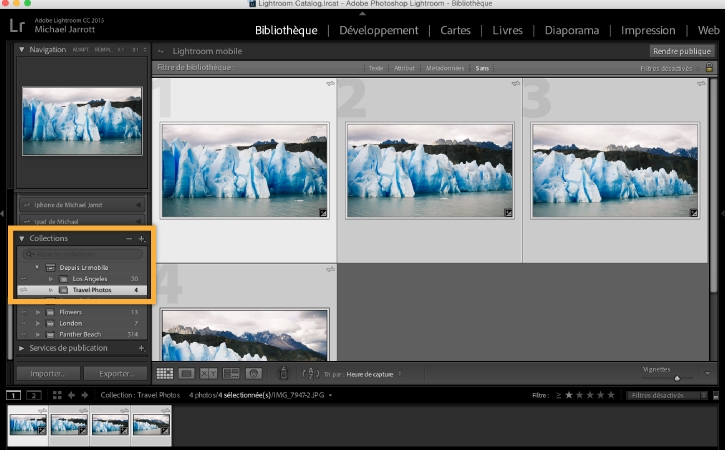Open Survey view mode
725x450 pixels.
click(x=231, y=373)
